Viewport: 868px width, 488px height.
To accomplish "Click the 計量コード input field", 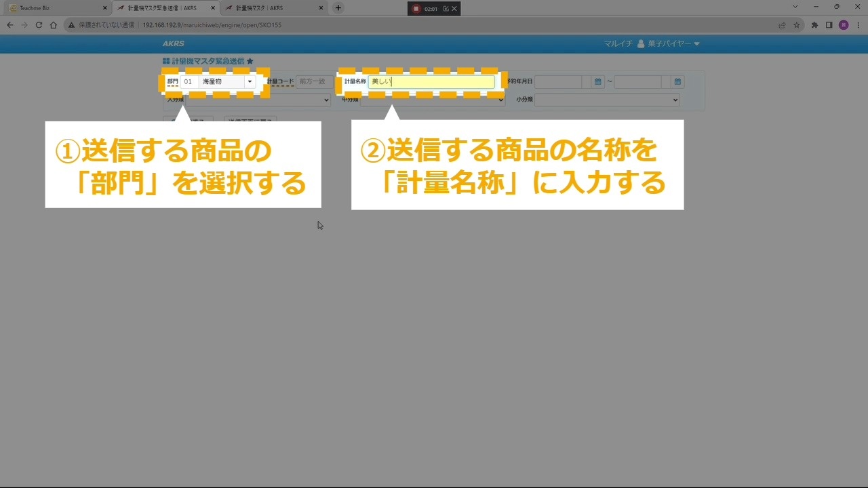I will tap(312, 82).
